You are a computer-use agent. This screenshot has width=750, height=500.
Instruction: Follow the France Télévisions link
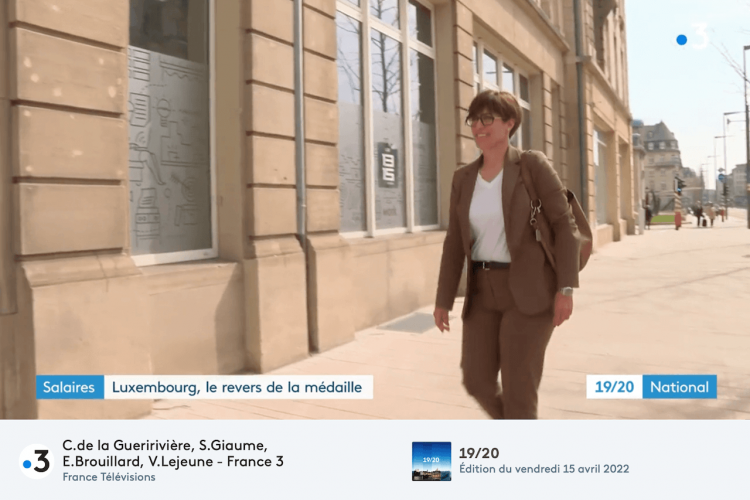coord(109,477)
